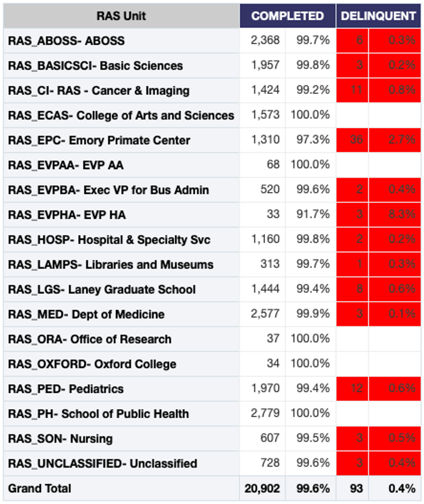This screenshot has height=504, width=424.
Task: Click completed count 2,779 for School of Public Health
Action: (x=265, y=414)
